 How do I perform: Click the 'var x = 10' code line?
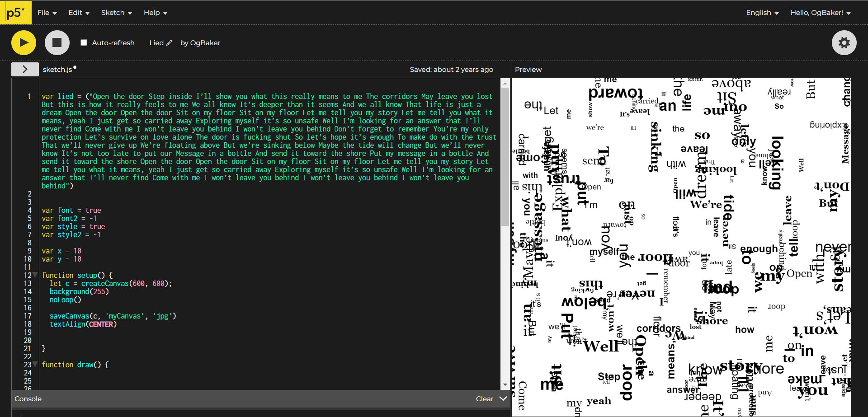tap(61, 251)
